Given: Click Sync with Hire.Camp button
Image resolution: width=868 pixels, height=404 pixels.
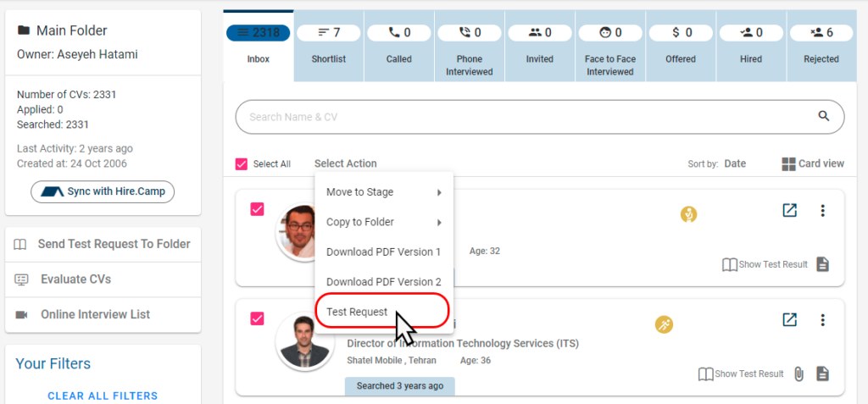Looking at the screenshot, I should (103, 191).
